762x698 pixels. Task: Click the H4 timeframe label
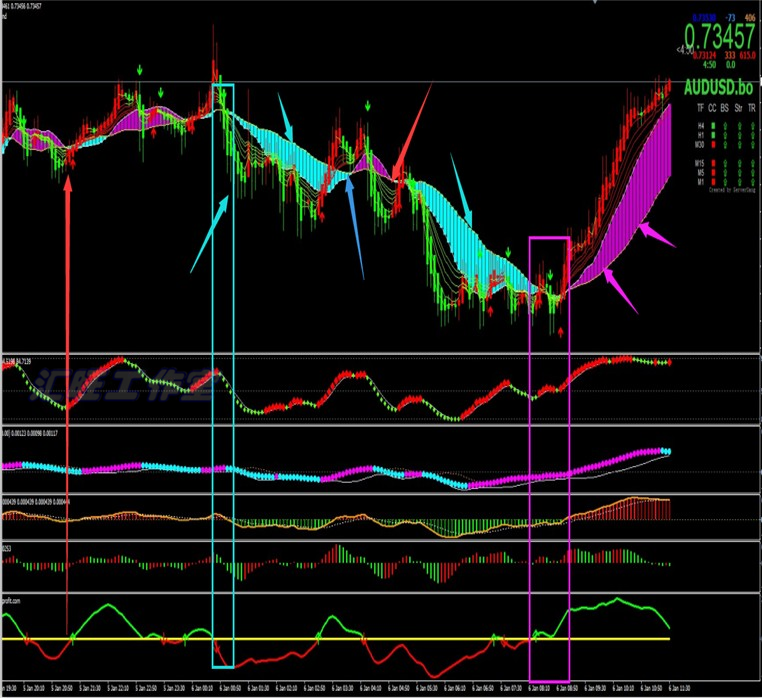(x=701, y=126)
